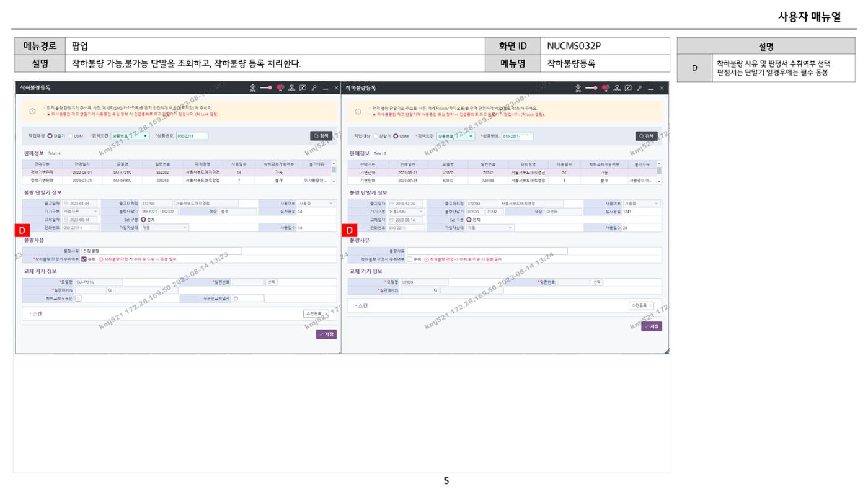Select the USIM radio in the right window
Image resolution: width=868 pixels, height=489 pixels.
click(x=396, y=136)
